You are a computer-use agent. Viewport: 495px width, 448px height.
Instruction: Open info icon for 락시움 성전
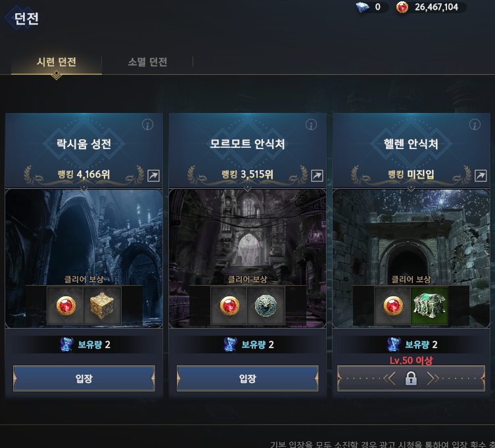tap(147, 125)
